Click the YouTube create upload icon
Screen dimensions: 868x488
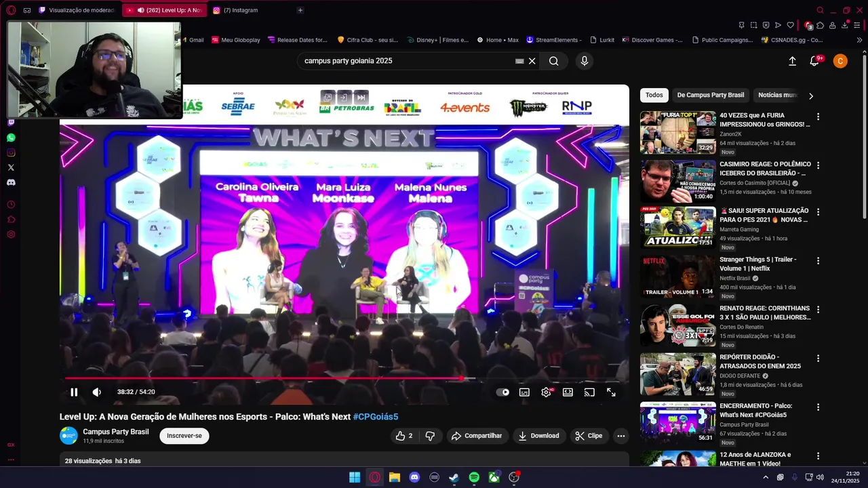pyautogui.click(x=792, y=61)
